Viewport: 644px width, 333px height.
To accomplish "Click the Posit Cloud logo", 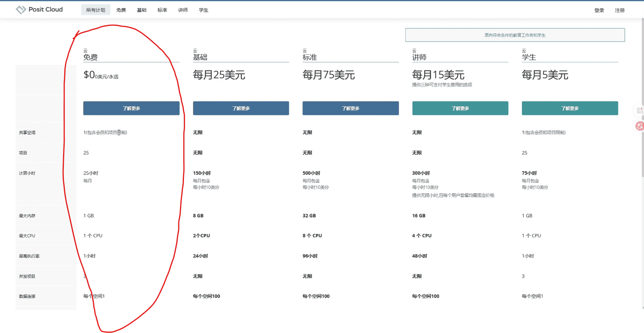I will pyautogui.click(x=39, y=10).
